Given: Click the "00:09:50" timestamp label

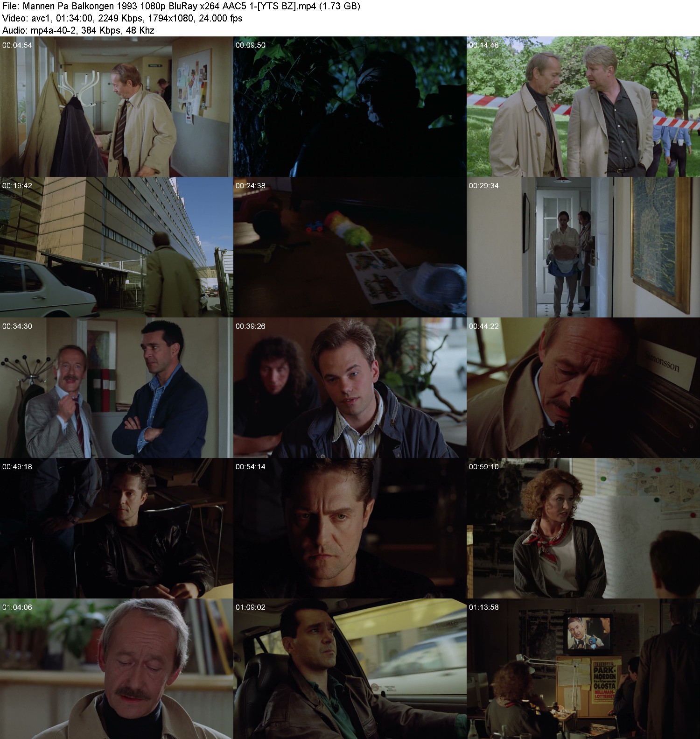Looking at the screenshot, I should point(251,45).
